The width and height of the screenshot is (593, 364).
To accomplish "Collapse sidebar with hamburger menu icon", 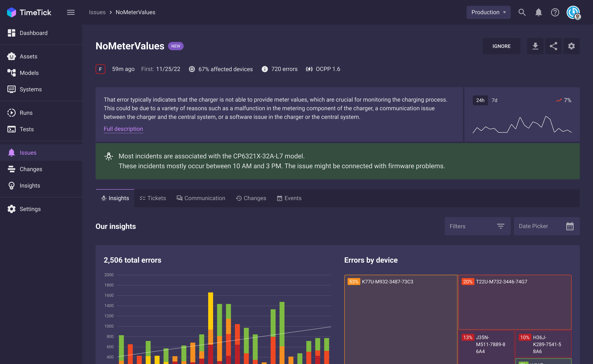I will click(71, 12).
